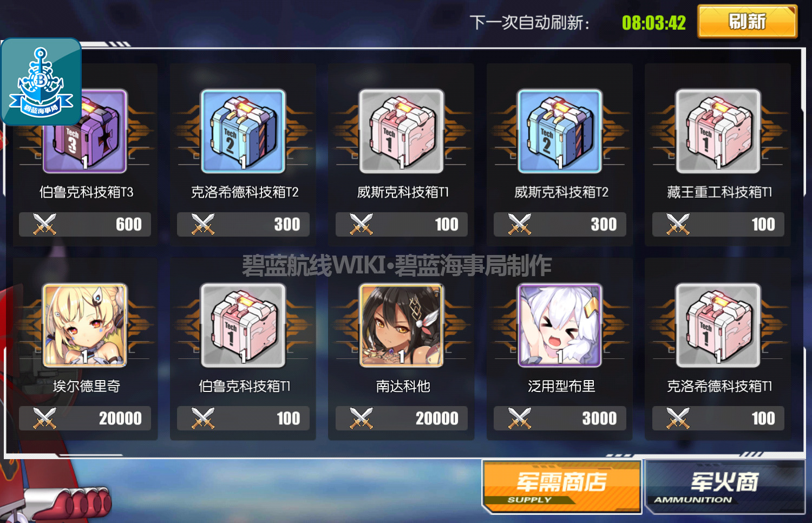Image resolution: width=812 pixels, height=523 pixels.
Task: Switch to the 军火商 Ammunition tab
Action: pos(725,487)
